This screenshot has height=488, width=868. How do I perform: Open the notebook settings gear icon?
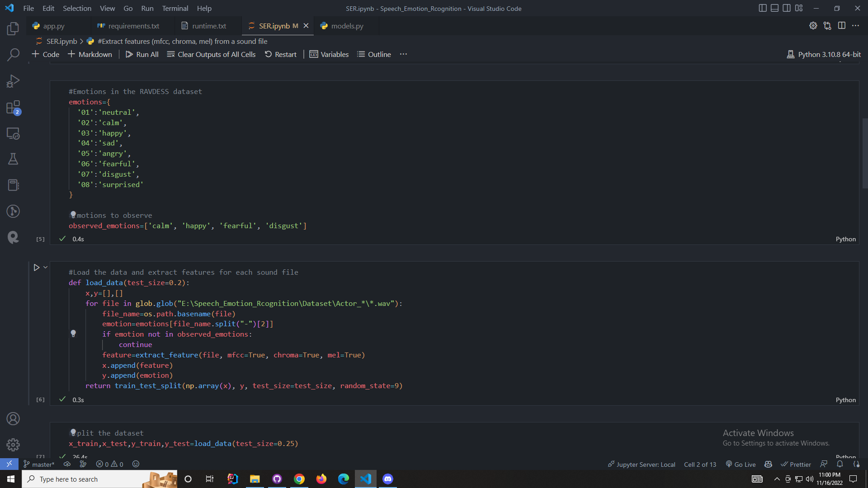(x=813, y=26)
